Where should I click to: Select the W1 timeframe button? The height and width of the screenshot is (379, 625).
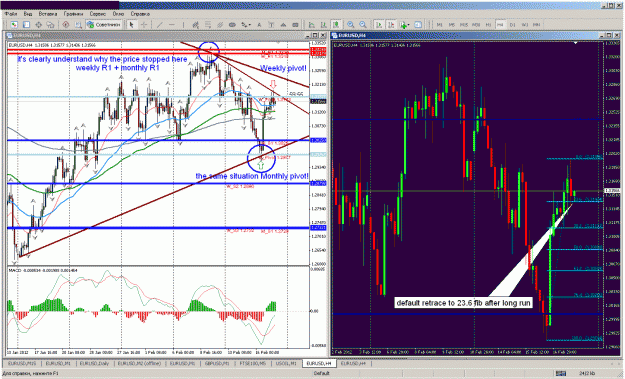(525, 25)
